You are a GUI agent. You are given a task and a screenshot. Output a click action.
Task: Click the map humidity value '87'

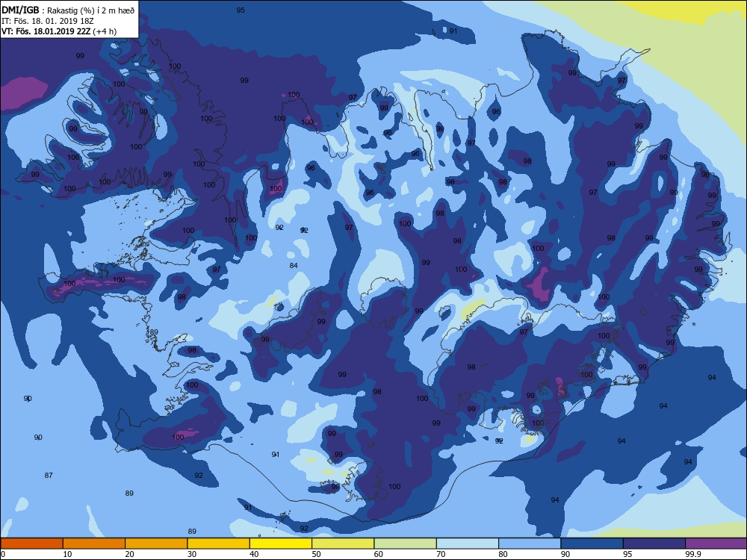[x=49, y=475]
